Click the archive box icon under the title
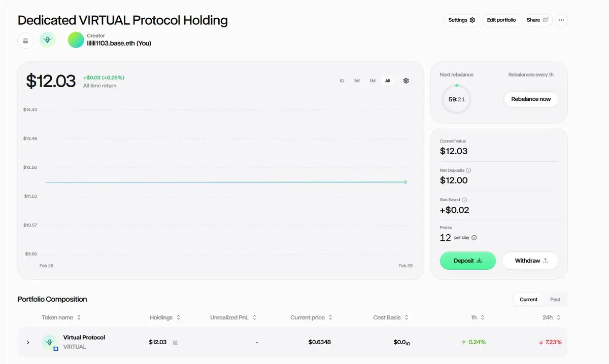This screenshot has width=609, height=364. (25, 41)
